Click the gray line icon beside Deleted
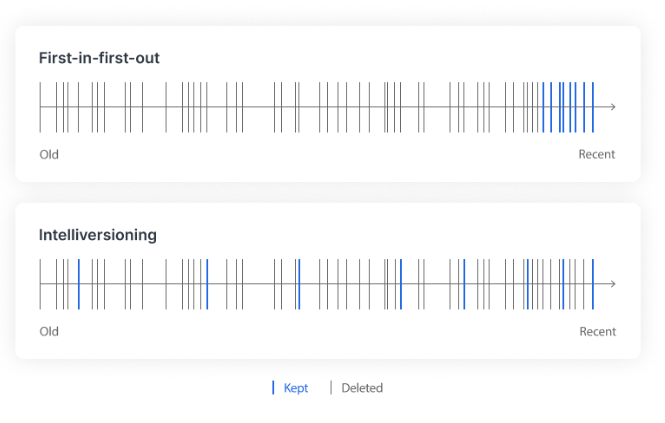The image size is (665, 423). click(x=331, y=388)
